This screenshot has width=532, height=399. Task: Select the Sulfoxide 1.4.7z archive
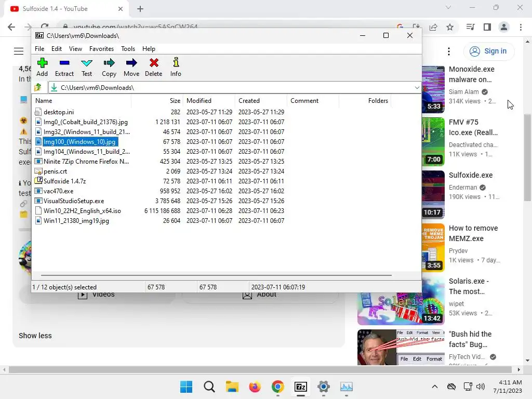(64, 181)
